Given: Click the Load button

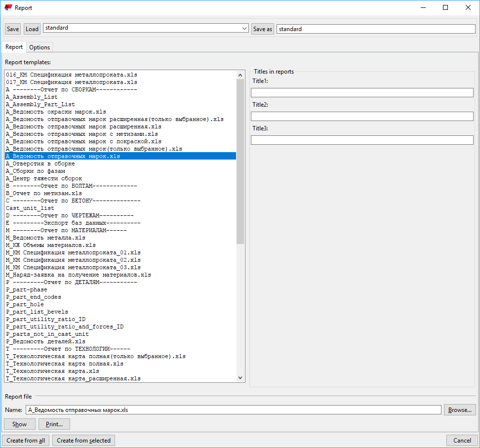Looking at the screenshot, I should click(x=32, y=29).
